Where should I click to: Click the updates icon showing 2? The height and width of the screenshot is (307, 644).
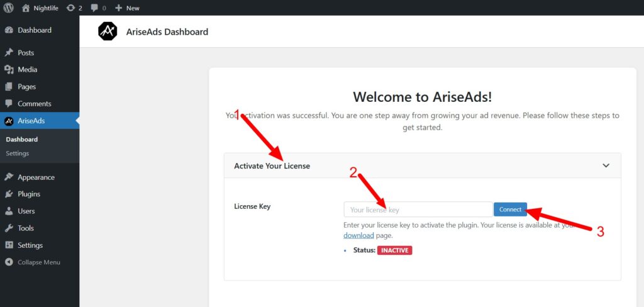pyautogui.click(x=70, y=8)
